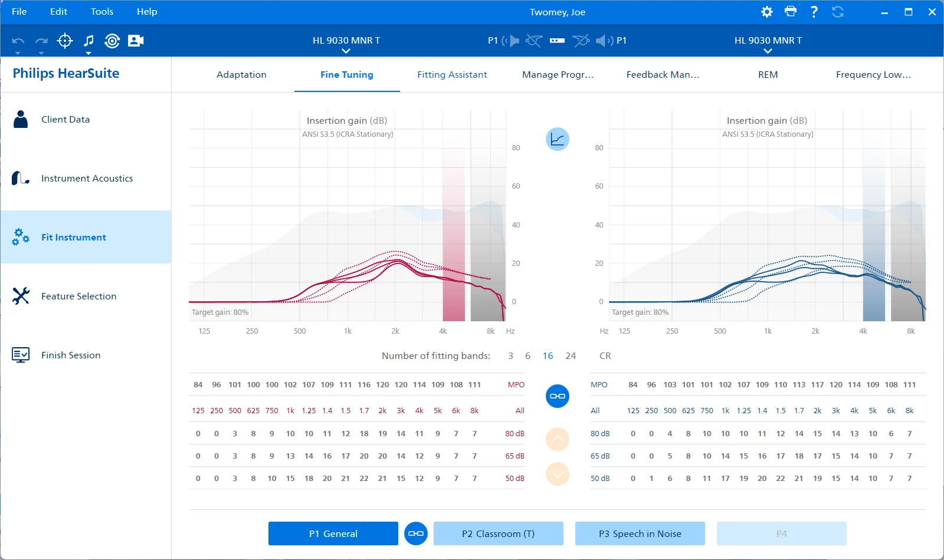The image size is (944, 560).
Task: Open Instrument Acoustics section
Action: tap(86, 178)
